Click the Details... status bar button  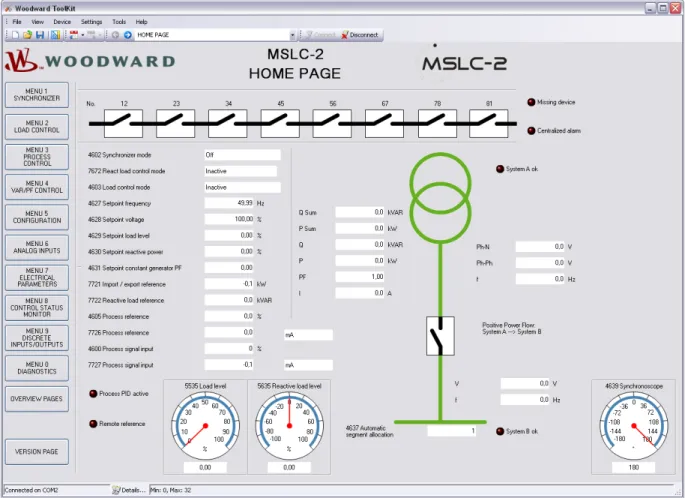[129, 490]
